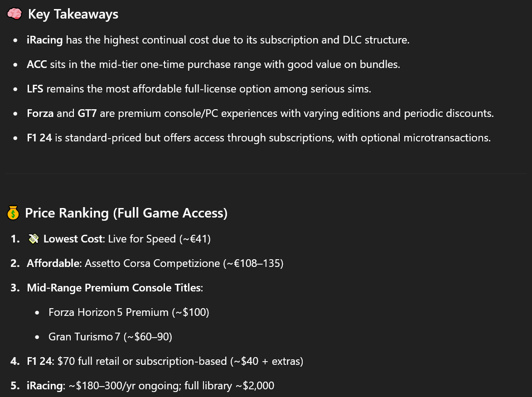Click the Forza Horizon 5 Premium sub-bullet

pyautogui.click(x=129, y=312)
